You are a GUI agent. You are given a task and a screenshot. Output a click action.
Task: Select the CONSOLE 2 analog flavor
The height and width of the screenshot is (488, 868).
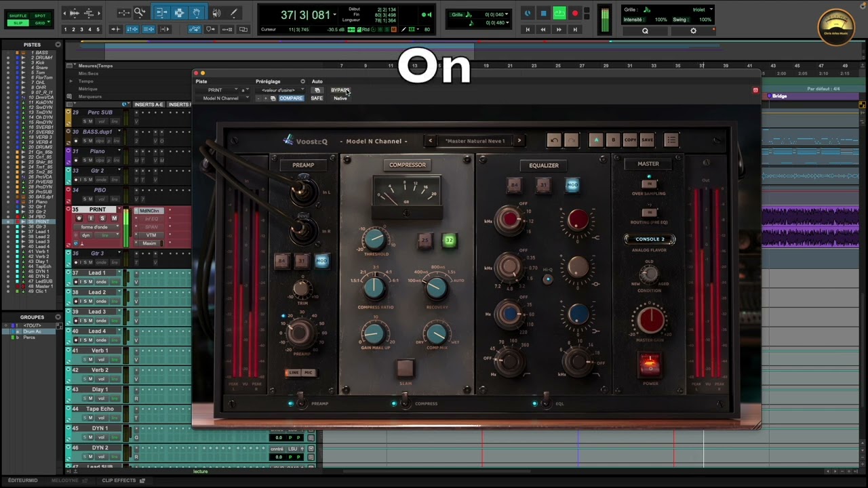650,239
